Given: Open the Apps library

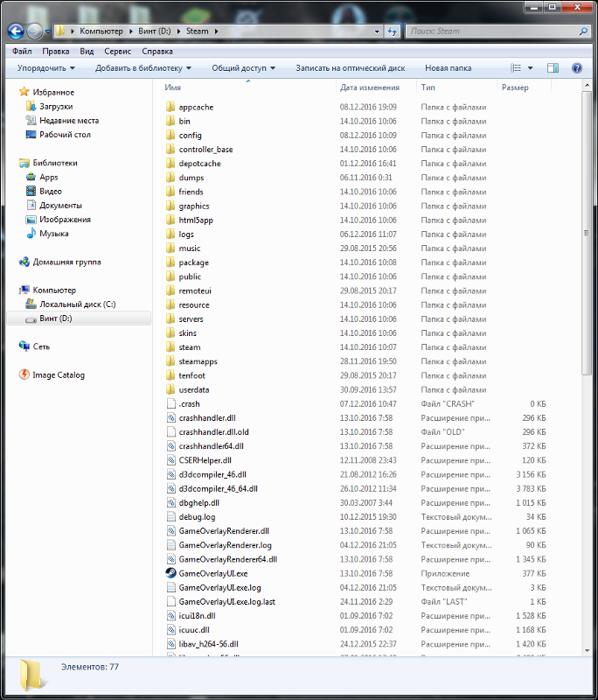Looking at the screenshot, I should (49, 178).
